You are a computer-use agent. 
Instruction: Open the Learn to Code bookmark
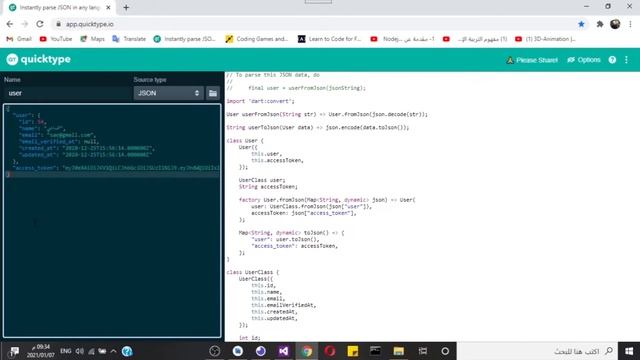(x=329, y=39)
